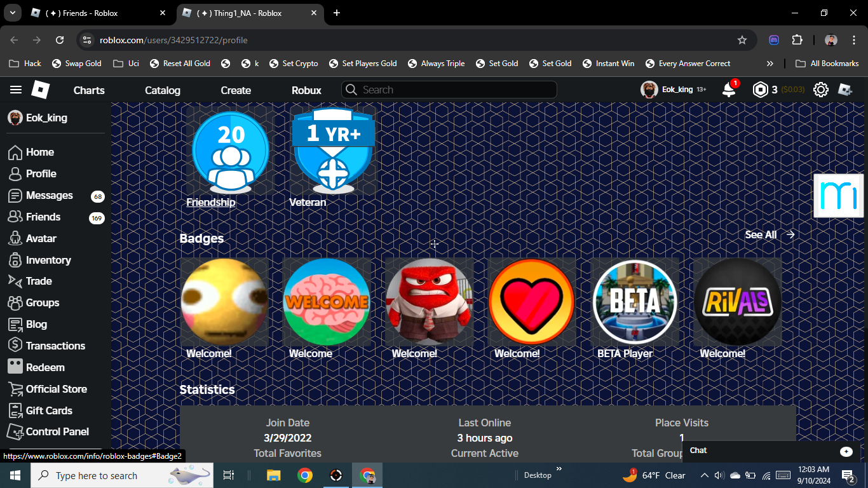The height and width of the screenshot is (488, 868).
Task: Bookmark this page with star icon
Action: tap(742, 40)
